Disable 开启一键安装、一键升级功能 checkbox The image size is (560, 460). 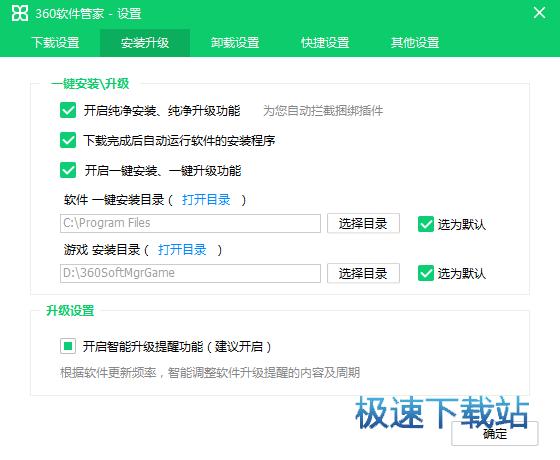(x=68, y=170)
